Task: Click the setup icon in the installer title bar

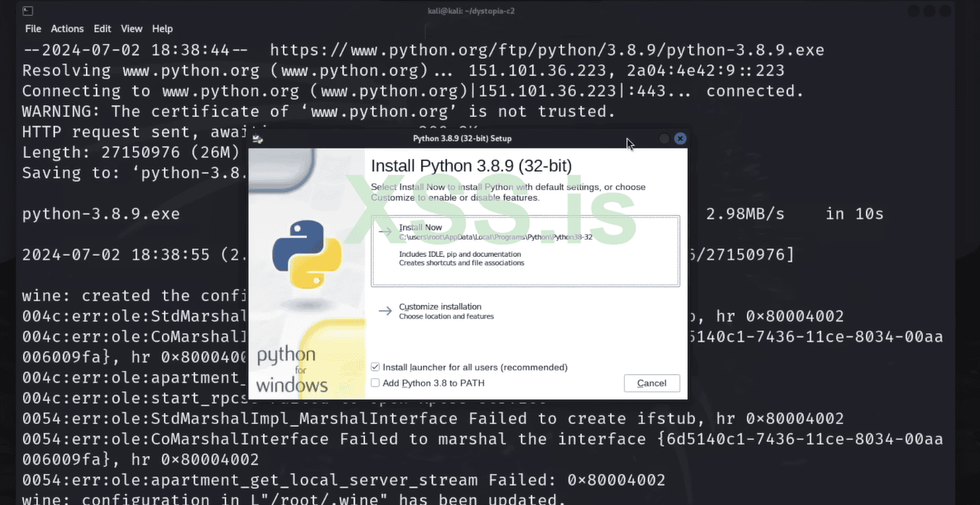Action: point(258,138)
